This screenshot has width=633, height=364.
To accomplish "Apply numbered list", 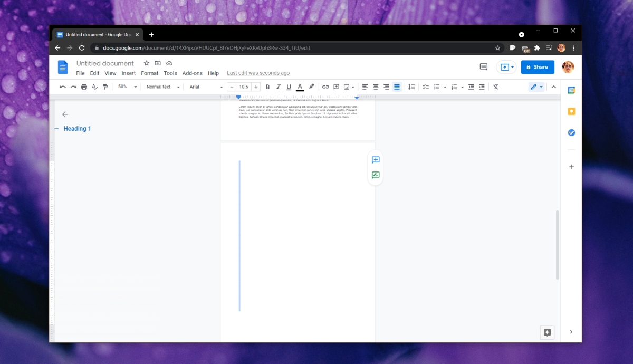I will [454, 87].
